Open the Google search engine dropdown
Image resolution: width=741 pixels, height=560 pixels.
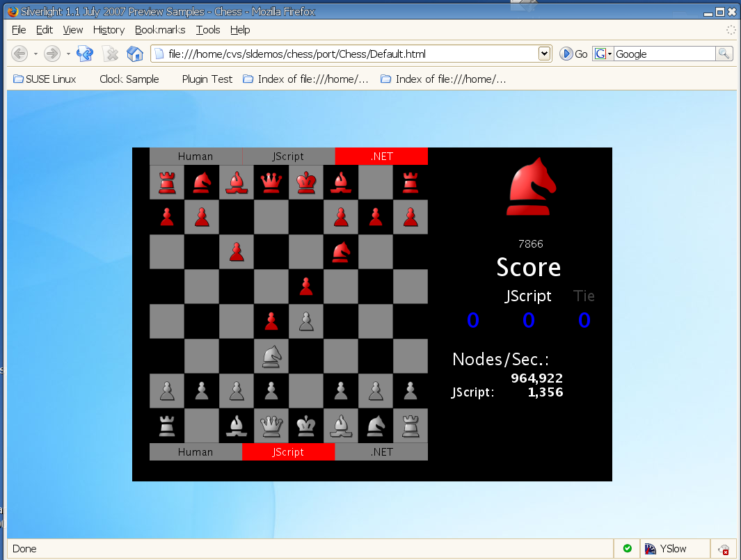[x=603, y=54]
